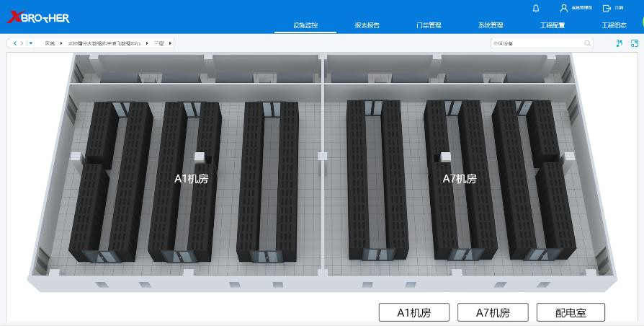The width and height of the screenshot is (644, 326).
Task: Select the 系统管理 tab
Action: [491, 25]
